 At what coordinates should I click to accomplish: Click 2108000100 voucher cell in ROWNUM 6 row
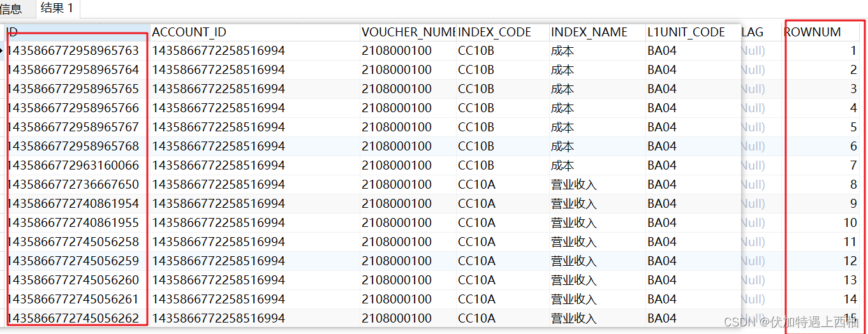pyautogui.click(x=408, y=146)
